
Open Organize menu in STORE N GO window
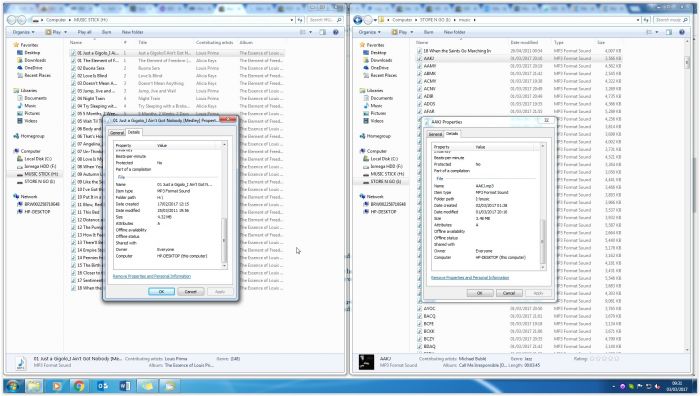coord(369,32)
